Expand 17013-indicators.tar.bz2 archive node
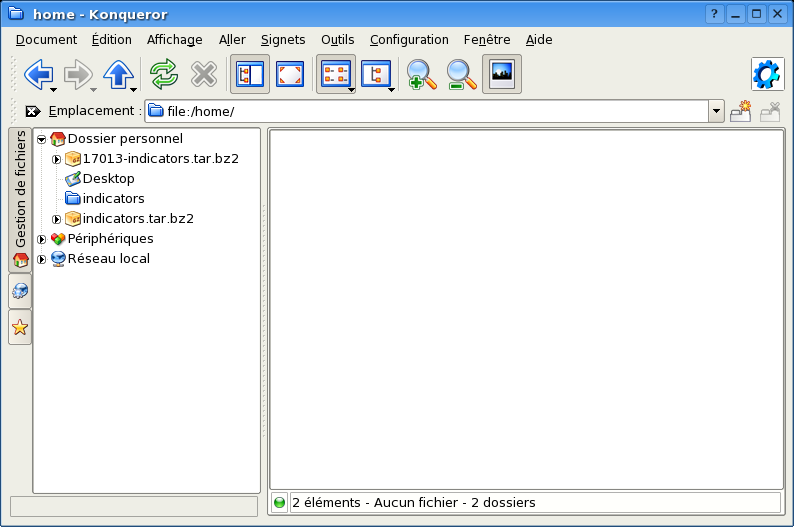Viewport: 794px width, 527px height. pyautogui.click(x=56, y=159)
